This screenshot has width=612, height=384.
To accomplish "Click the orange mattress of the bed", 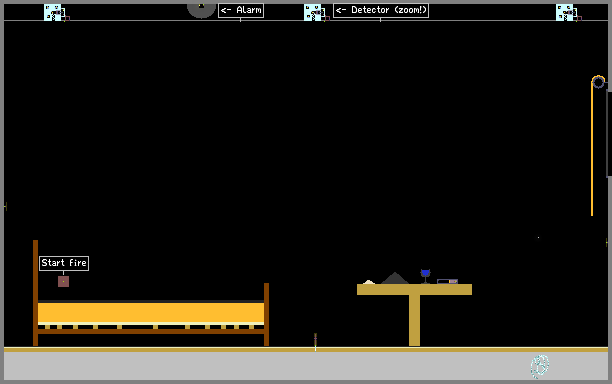I will 151,313.
